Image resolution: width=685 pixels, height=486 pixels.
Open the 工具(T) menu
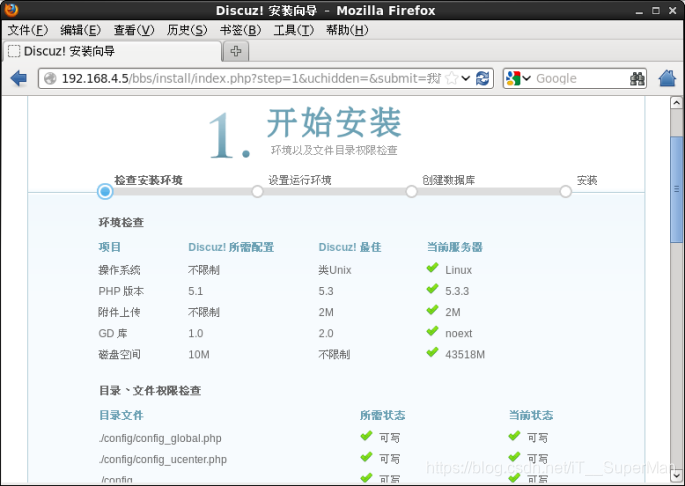(x=294, y=30)
